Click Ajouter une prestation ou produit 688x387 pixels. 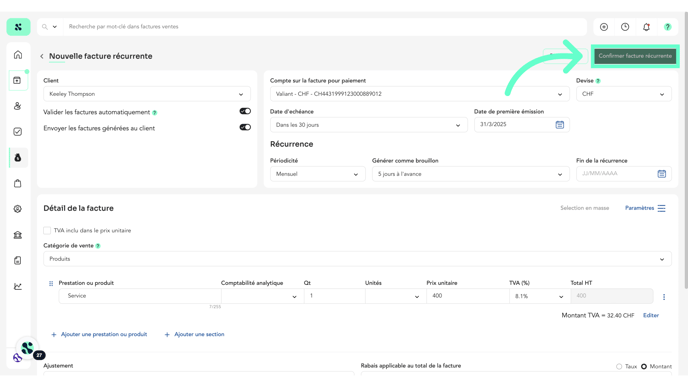point(99,334)
